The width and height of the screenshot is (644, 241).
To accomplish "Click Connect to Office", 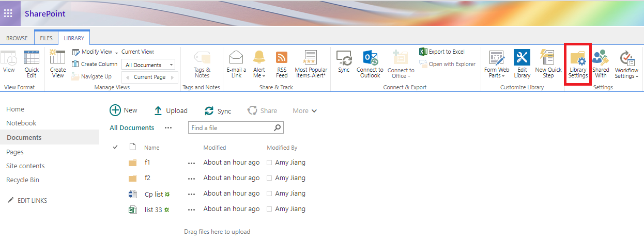I will [x=401, y=65].
